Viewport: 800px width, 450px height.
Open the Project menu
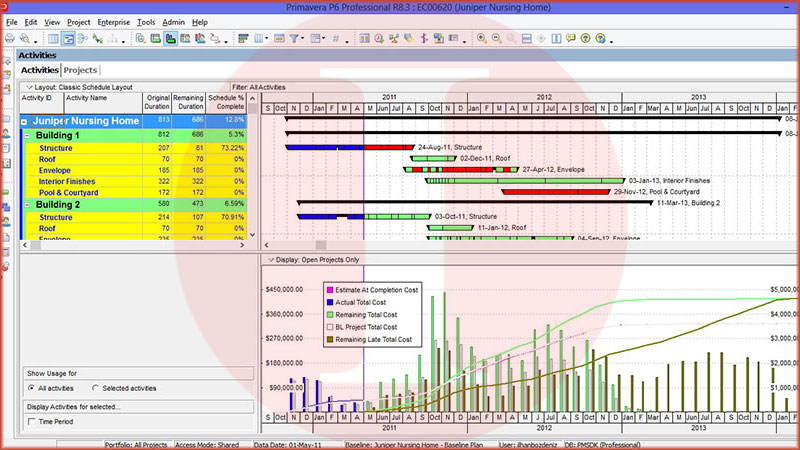pos(79,22)
